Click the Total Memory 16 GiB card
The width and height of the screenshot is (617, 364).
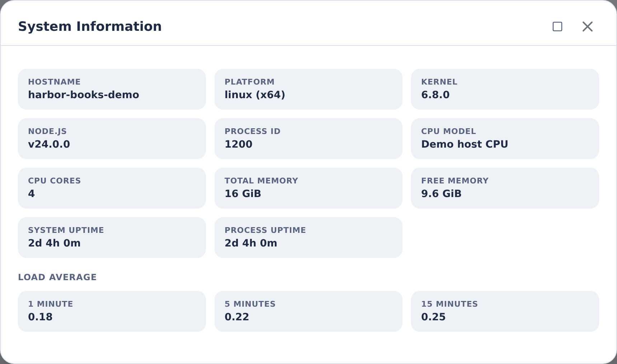[x=308, y=188]
